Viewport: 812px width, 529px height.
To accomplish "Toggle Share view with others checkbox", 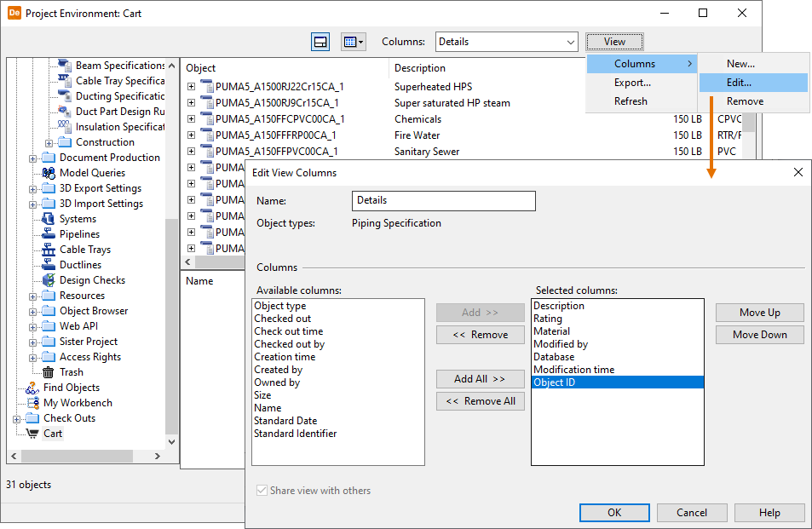I will [262, 491].
